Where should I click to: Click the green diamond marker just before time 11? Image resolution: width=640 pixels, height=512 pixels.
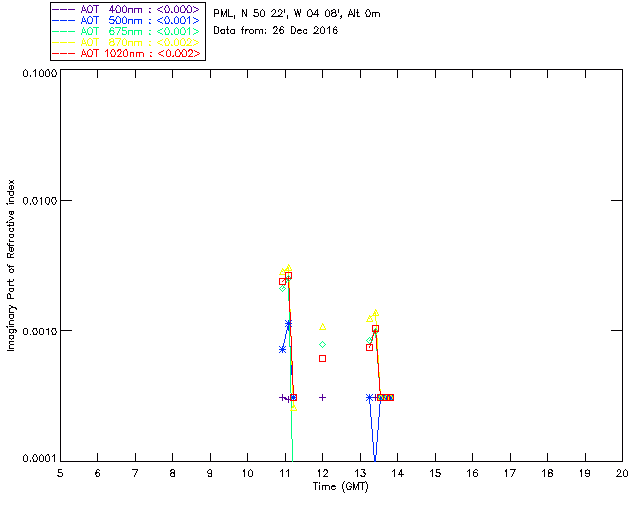[282, 289]
